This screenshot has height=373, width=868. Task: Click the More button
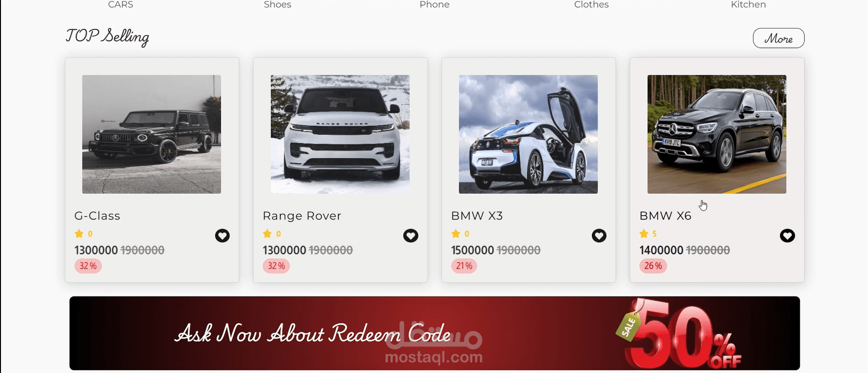coord(779,38)
